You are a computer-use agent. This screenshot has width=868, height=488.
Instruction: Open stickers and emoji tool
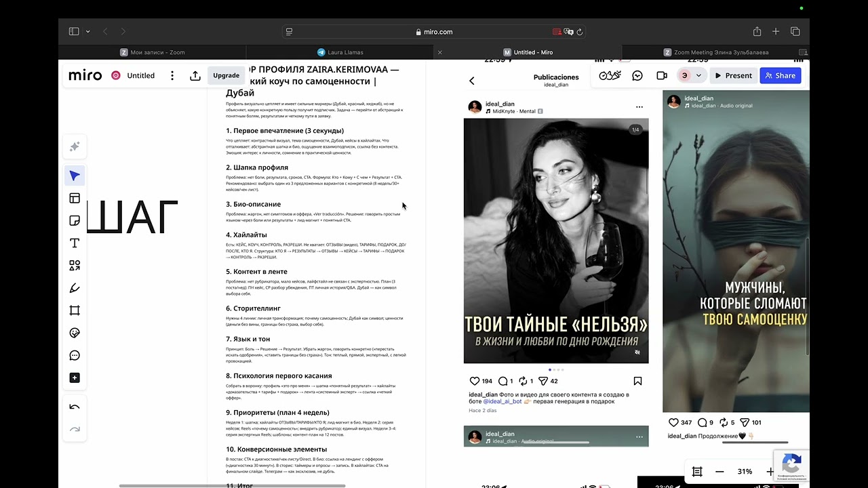(75, 333)
